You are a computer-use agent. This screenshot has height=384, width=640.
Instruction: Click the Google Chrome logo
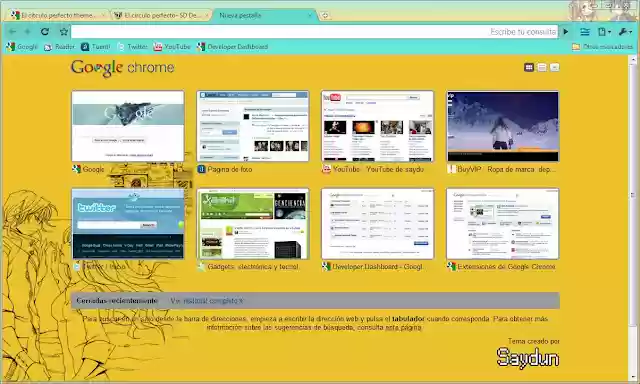(122, 67)
